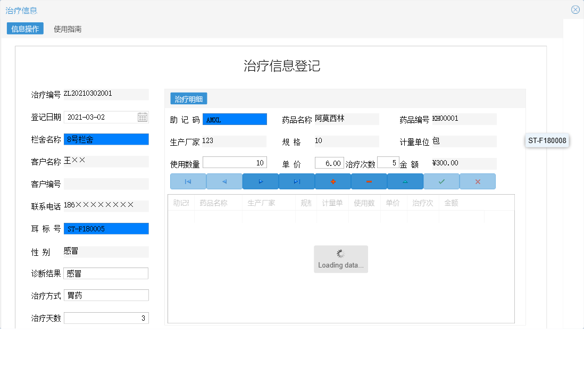584x392 pixels.
Task: Switch to the 使用指南 tab
Action: pos(66,29)
